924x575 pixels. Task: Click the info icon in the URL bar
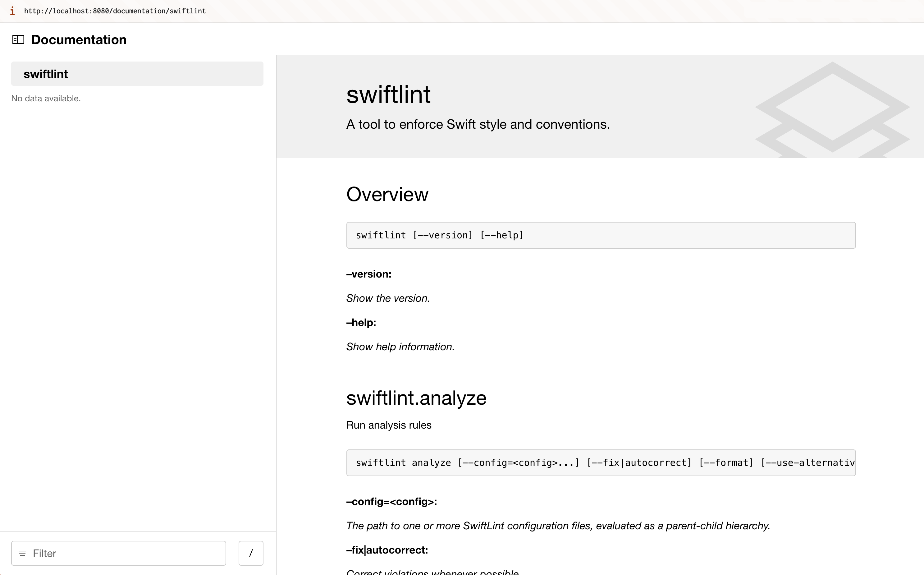[x=12, y=11]
